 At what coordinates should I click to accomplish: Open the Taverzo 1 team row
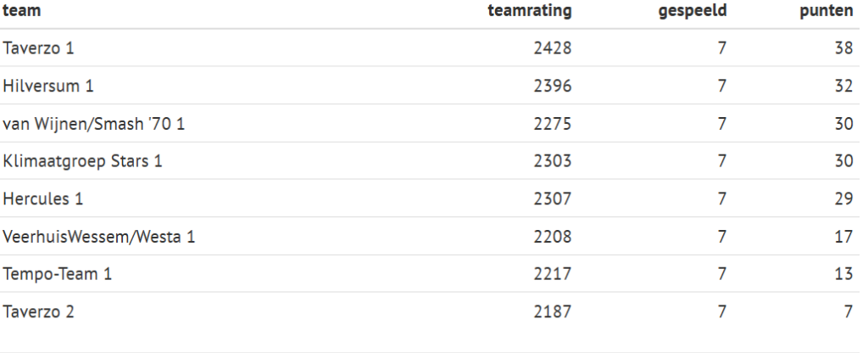[39, 48]
